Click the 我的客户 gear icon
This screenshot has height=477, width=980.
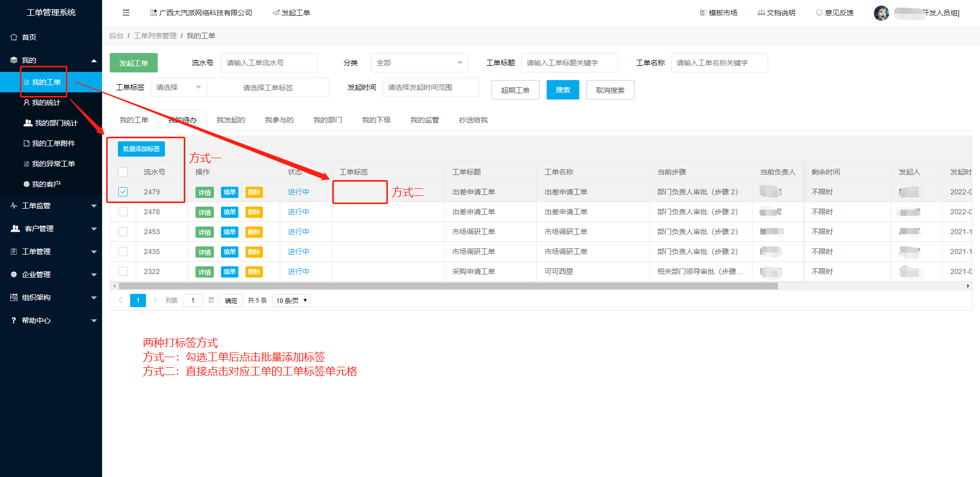click(x=27, y=184)
